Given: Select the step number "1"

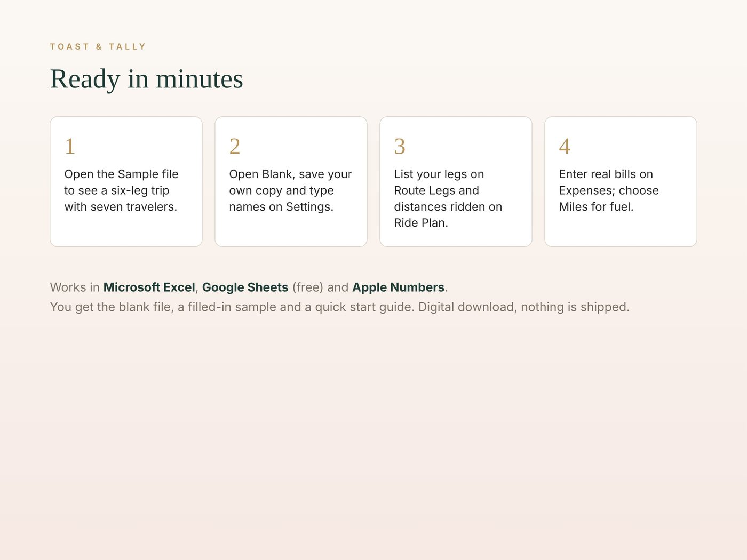Looking at the screenshot, I should coord(70,146).
